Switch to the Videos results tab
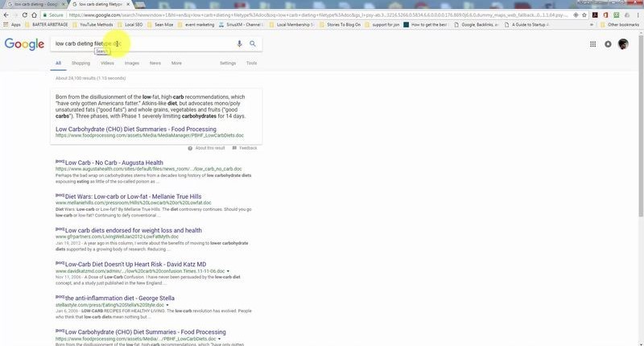The width and height of the screenshot is (644, 346). (107, 63)
